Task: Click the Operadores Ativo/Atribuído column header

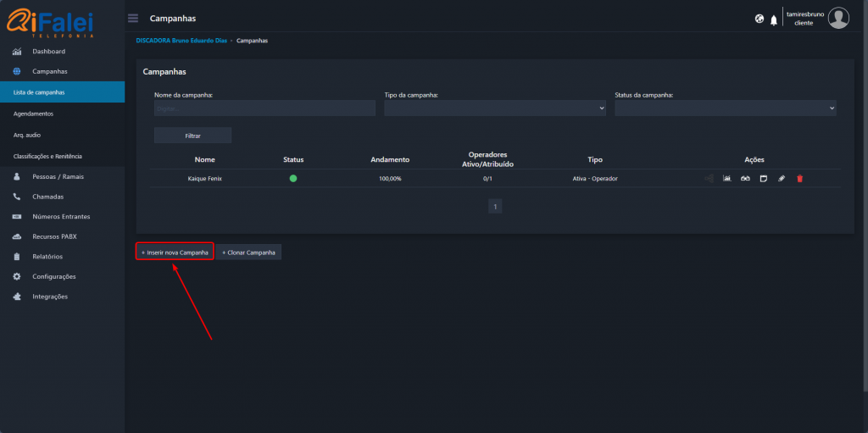Action: (487, 159)
